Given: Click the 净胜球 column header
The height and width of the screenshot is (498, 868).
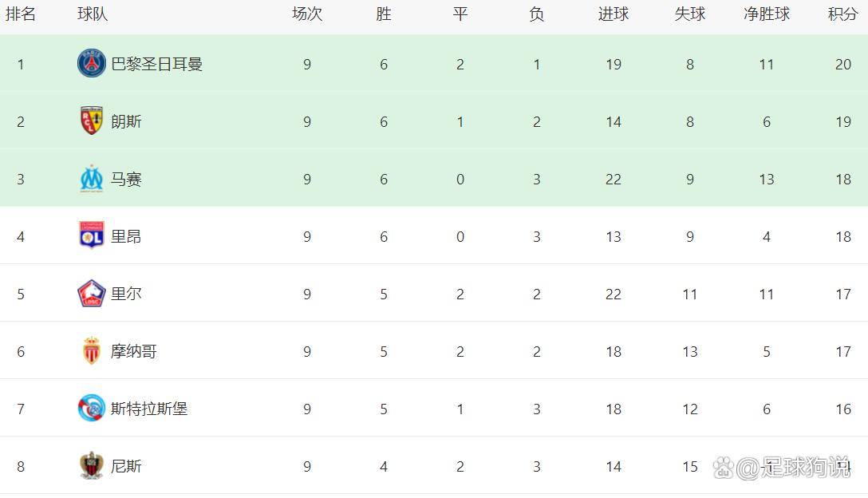Looking at the screenshot, I should 766,14.
